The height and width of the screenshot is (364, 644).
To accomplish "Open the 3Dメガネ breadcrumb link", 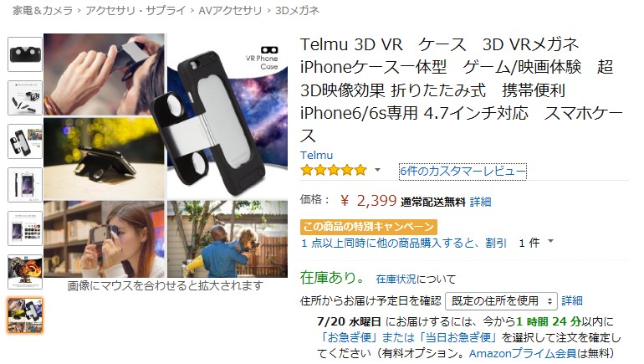I will [x=297, y=10].
